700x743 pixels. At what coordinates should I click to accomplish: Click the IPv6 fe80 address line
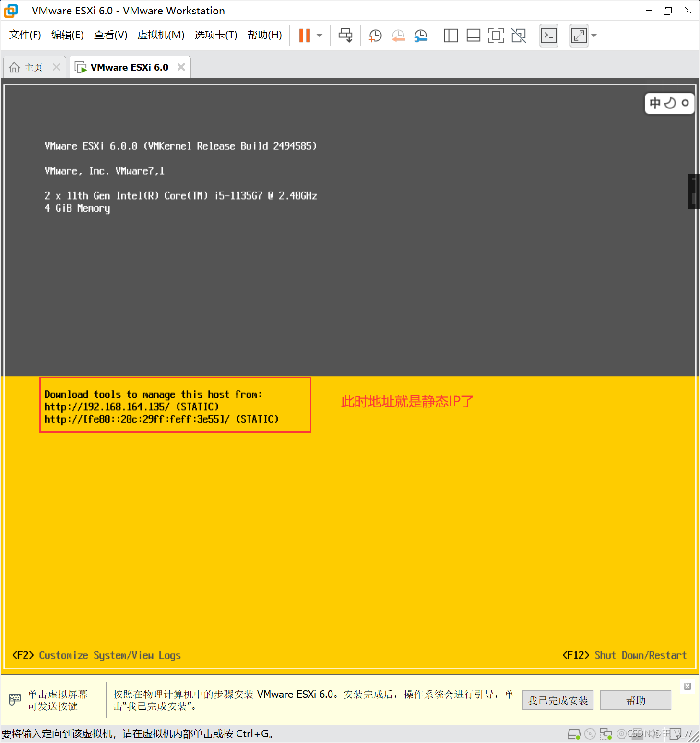tap(162, 419)
